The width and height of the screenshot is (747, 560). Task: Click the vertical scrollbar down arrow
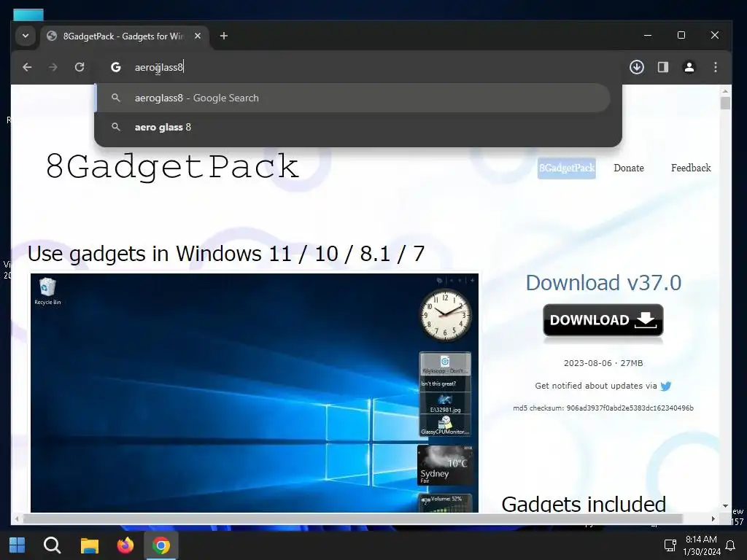(725, 506)
